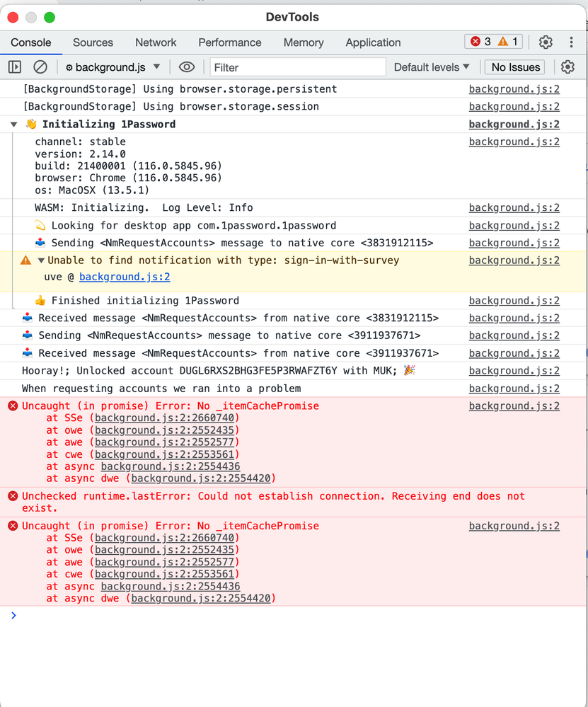Open background.js:2:2554420 link in first error

click(201, 478)
